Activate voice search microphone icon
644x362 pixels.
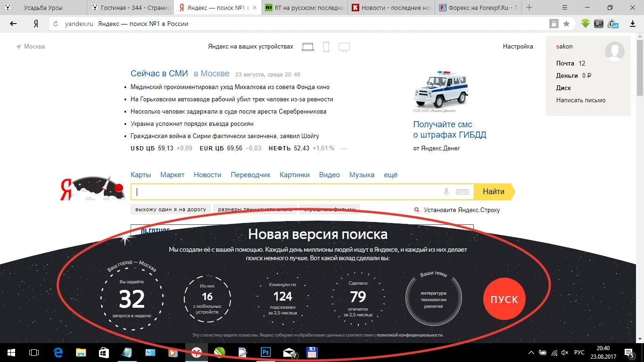(446, 192)
